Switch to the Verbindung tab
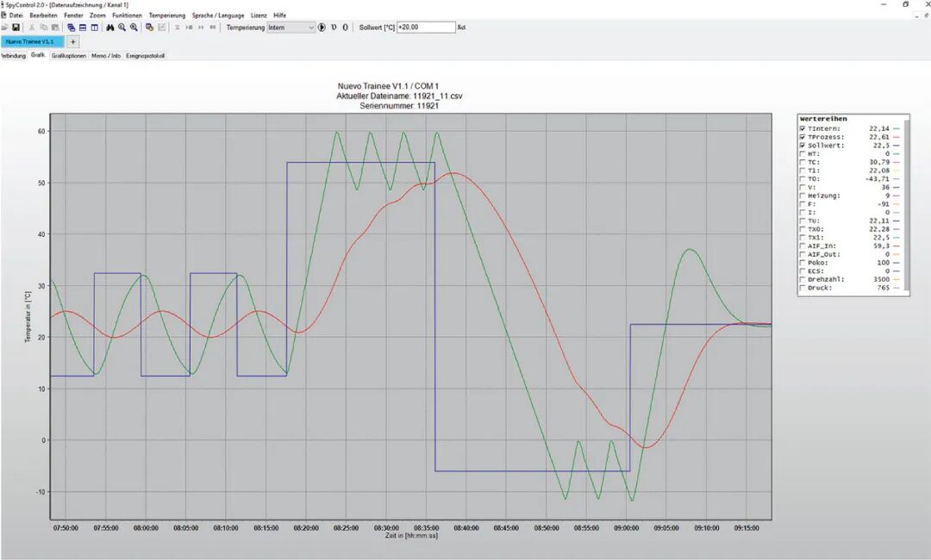 12,56
